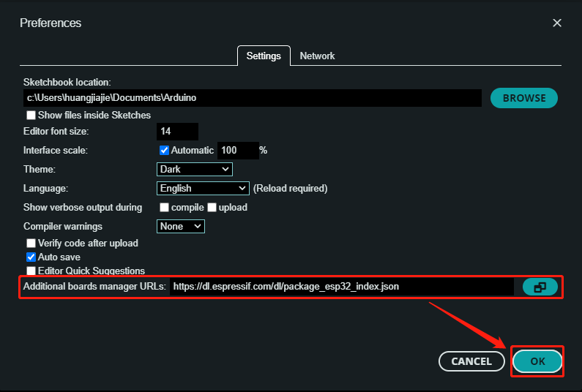Focus the Editor font size field
The height and width of the screenshot is (392, 582).
click(x=177, y=132)
